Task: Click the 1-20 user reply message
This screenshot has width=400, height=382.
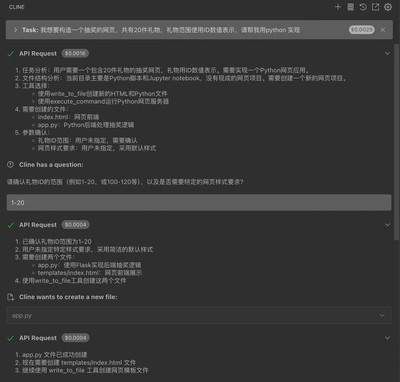Action: tap(199, 203)
